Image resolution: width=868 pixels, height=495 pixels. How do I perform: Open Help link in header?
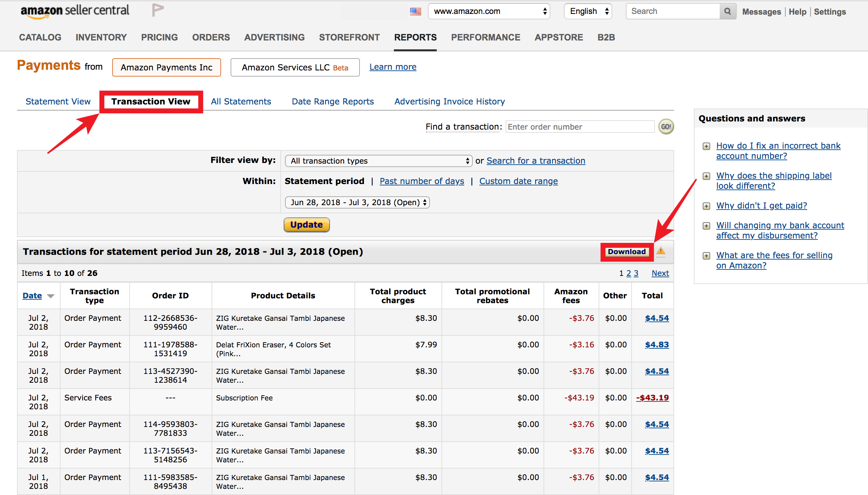point(797,12)
